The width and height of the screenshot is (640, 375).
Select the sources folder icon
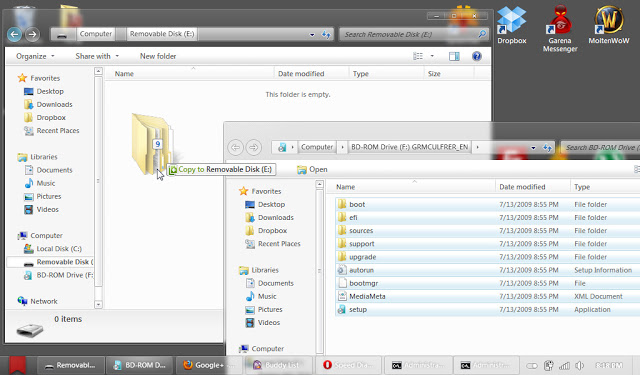pos(342,231)
